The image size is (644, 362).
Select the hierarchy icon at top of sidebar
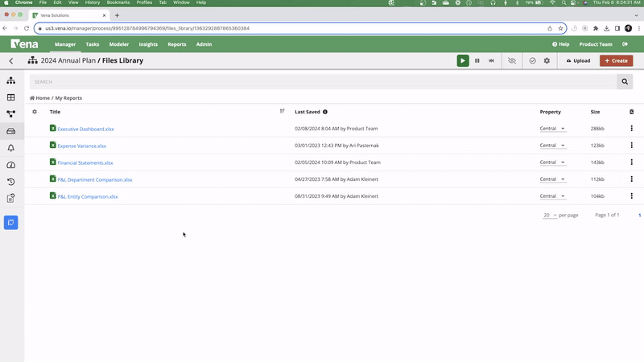point(11,80)
